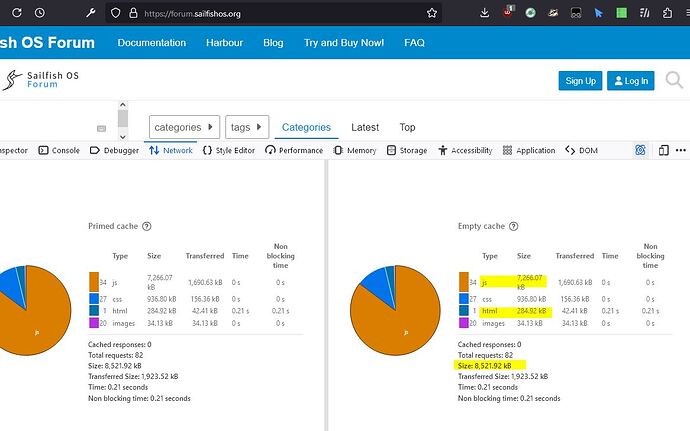Click the rocket-shaped extension icon

[x=553, y=13]
